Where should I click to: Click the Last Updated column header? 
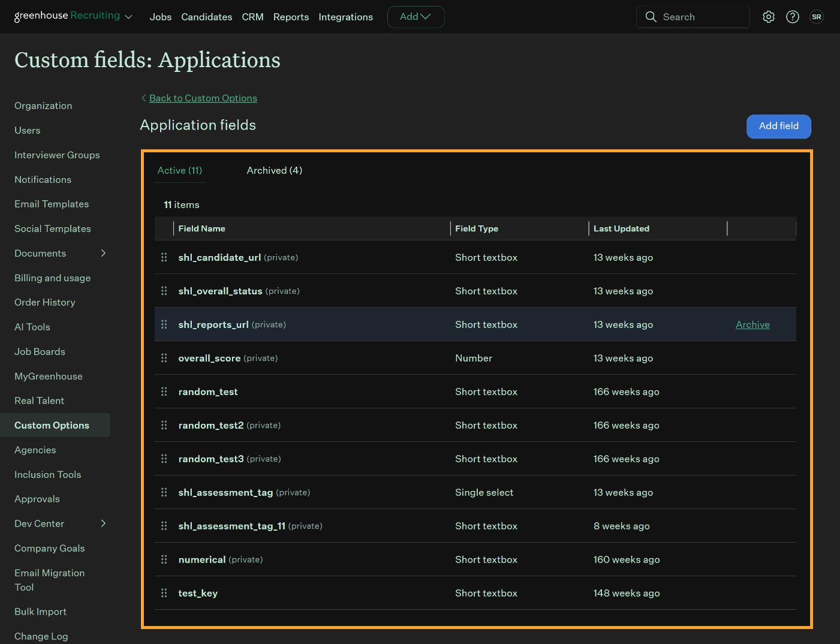coord(621,228)
